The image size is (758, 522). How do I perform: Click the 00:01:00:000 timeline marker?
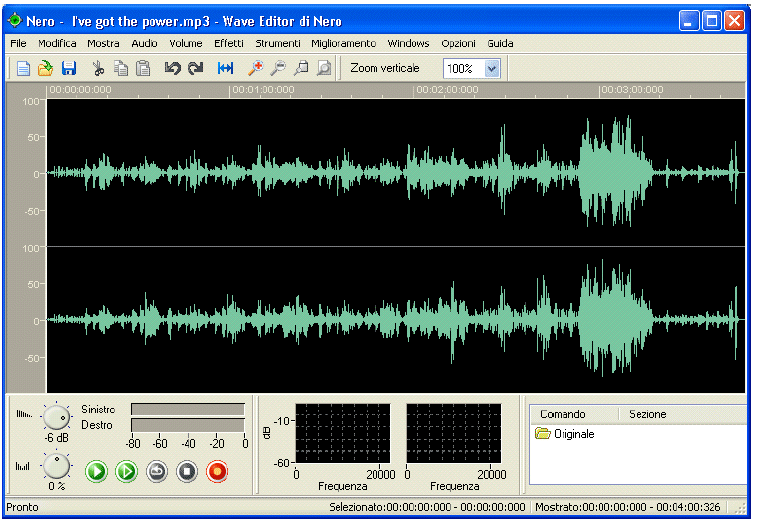click(263, 90)
